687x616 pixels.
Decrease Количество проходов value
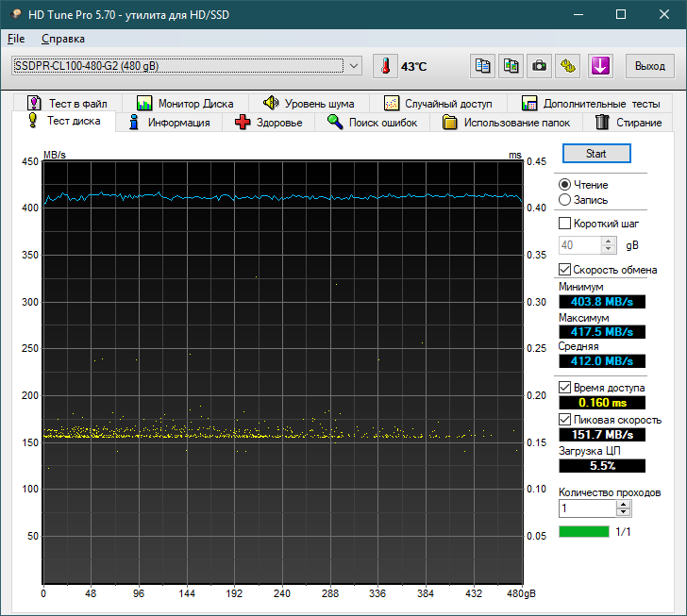click(623, 512)
